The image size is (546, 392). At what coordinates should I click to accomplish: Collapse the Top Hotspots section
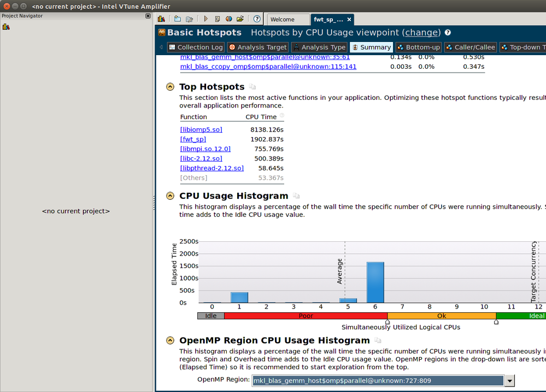[170, 87]
